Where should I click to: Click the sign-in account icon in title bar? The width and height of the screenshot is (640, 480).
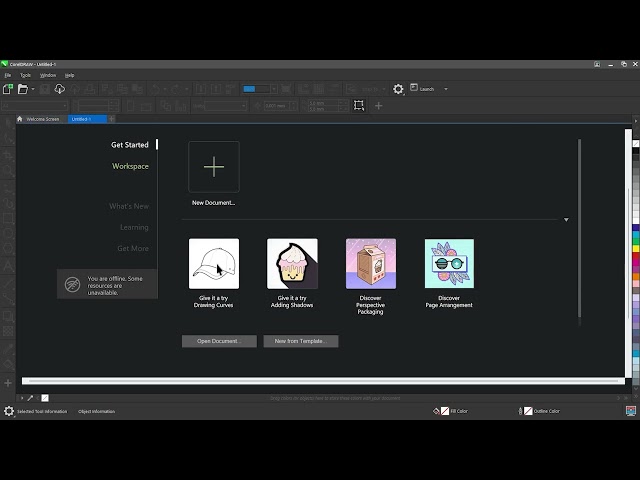597,64
